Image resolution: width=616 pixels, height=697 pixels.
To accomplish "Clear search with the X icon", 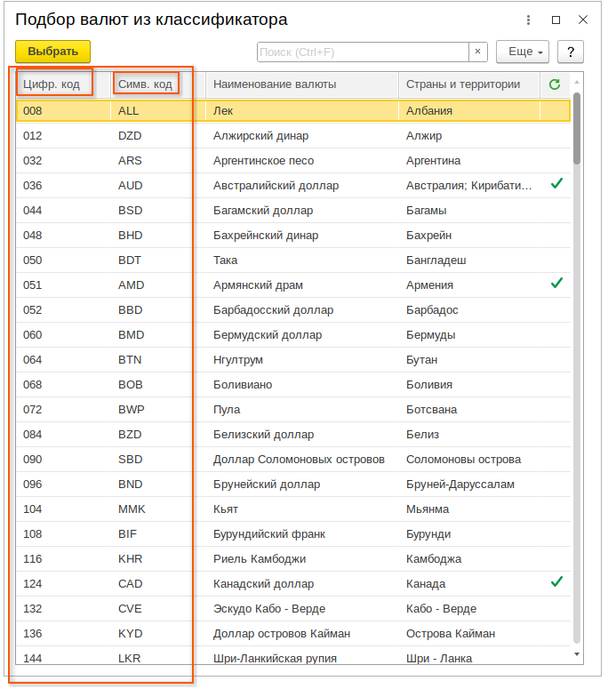I will tap(477, 52).
